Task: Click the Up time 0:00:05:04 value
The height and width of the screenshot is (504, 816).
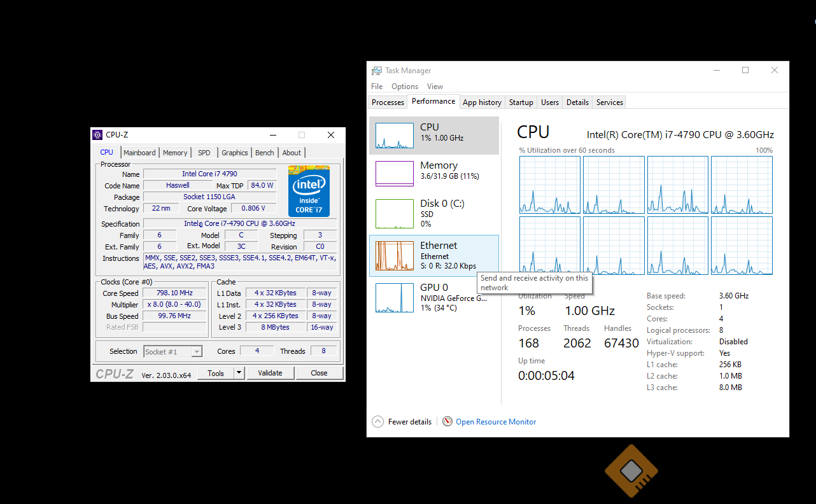Action: click(546, 375)
